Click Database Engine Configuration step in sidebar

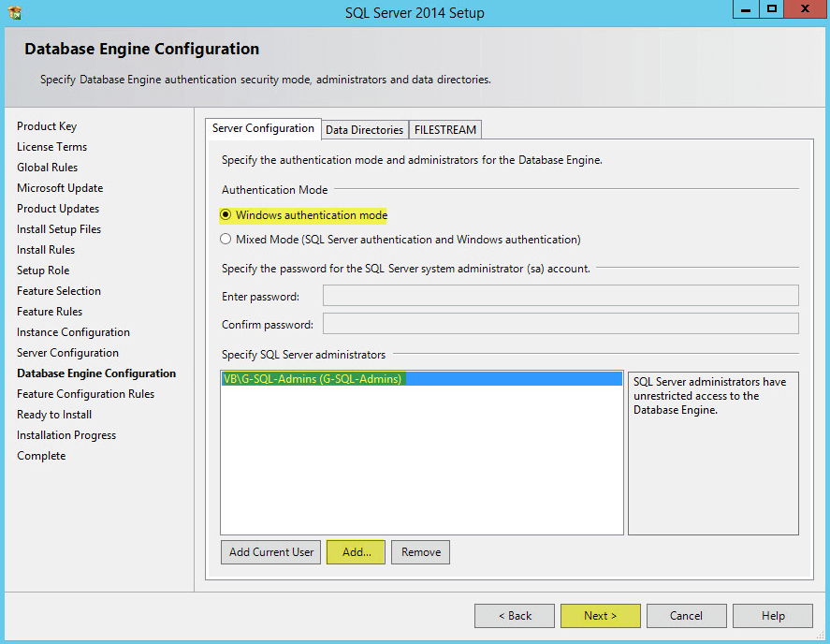click(x=96, y=373)
